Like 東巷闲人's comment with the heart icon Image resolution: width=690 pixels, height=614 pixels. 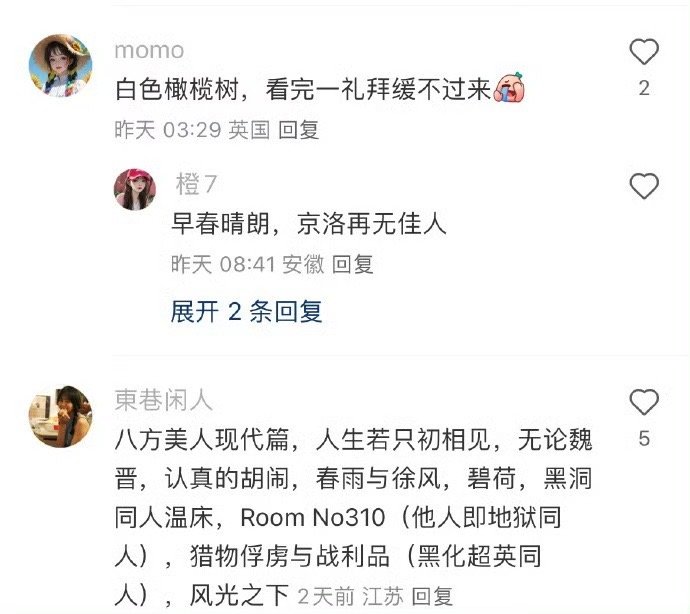coord(644,402)
